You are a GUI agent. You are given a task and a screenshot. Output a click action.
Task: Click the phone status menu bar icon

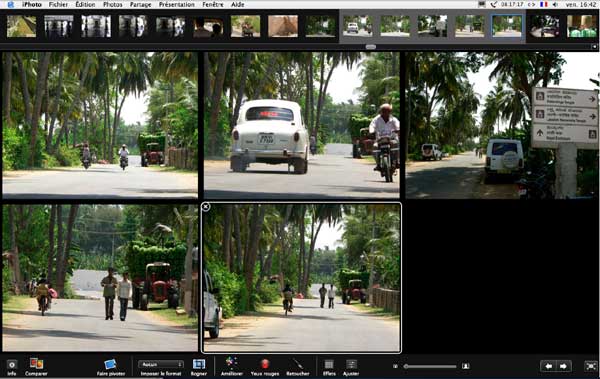tap(494, 4)
